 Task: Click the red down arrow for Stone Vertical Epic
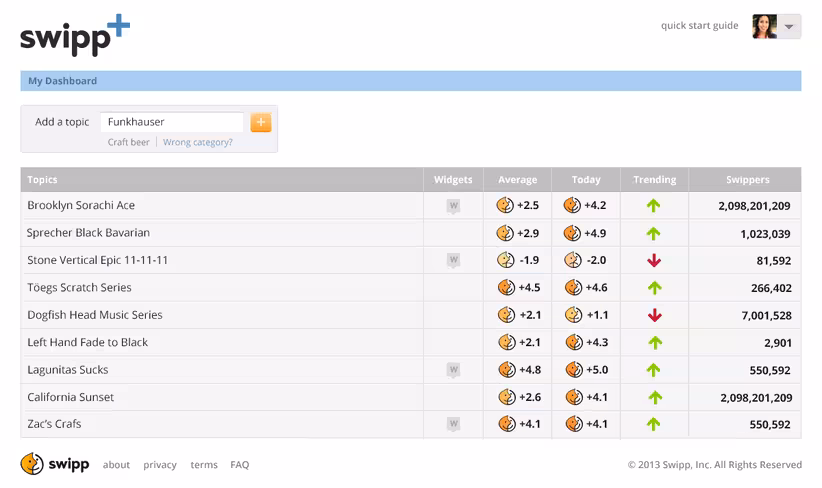(654, 261)
